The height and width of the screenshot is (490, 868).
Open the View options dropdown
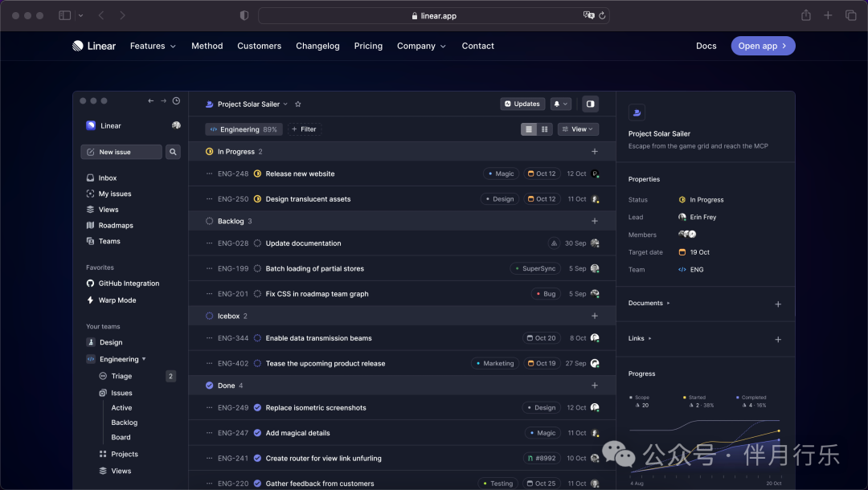click(x=578, y=129)
